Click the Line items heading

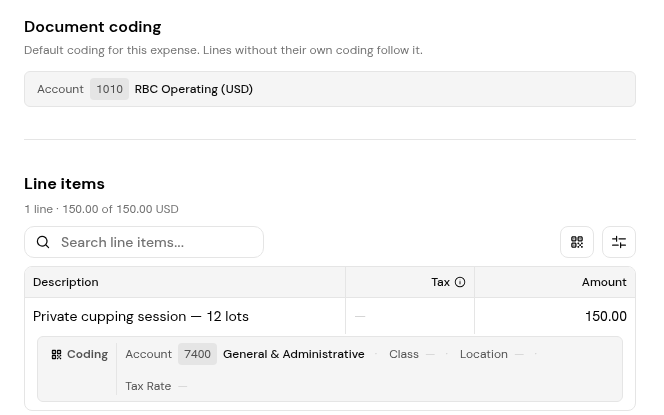point(64,184)
